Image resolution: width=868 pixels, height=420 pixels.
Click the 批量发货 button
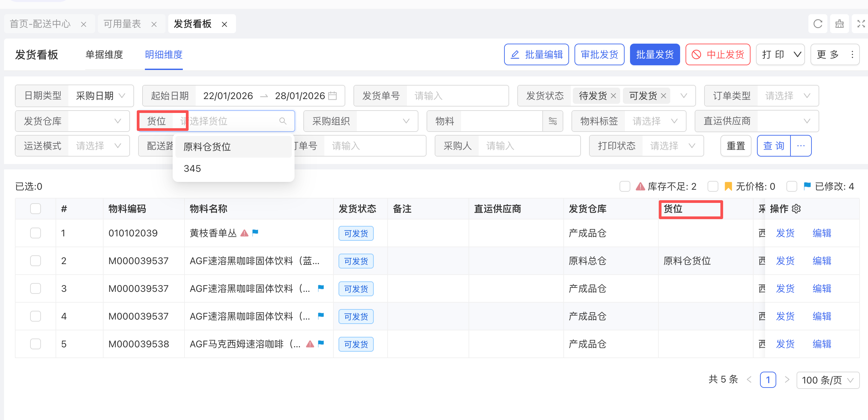tap(654, 55)
